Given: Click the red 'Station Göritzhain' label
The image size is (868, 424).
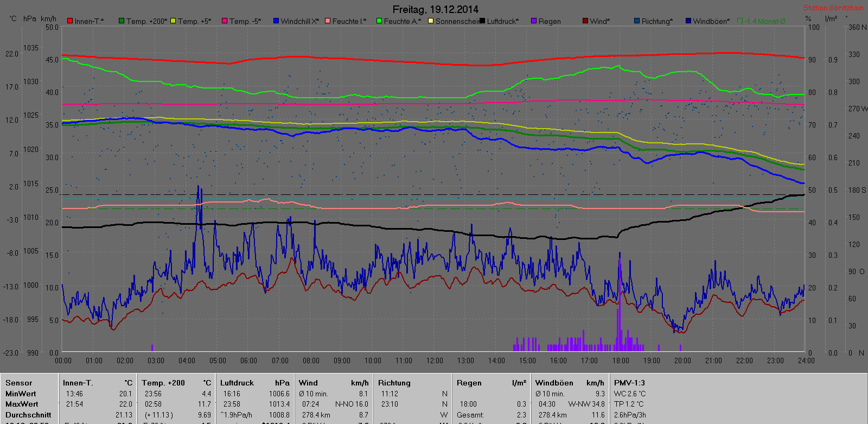Looking at the screenshot, I should coord(833,8).
